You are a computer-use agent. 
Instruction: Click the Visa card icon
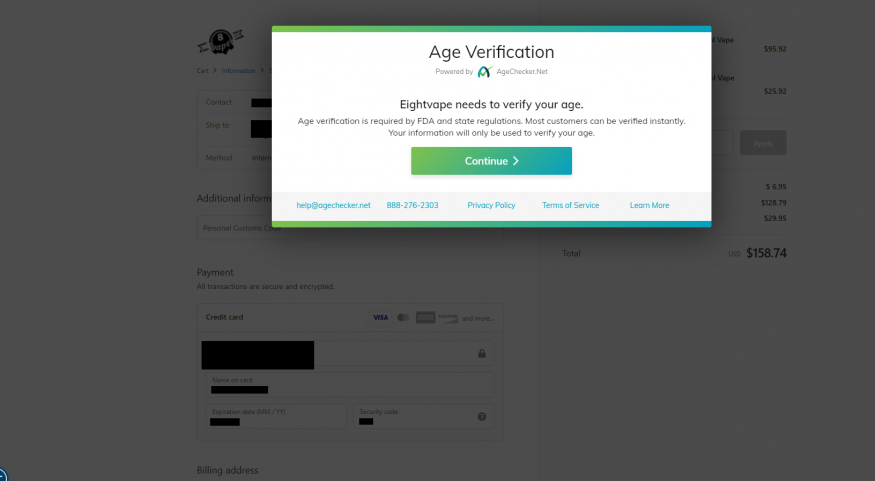pyautogui.click(x=381, y=318)
